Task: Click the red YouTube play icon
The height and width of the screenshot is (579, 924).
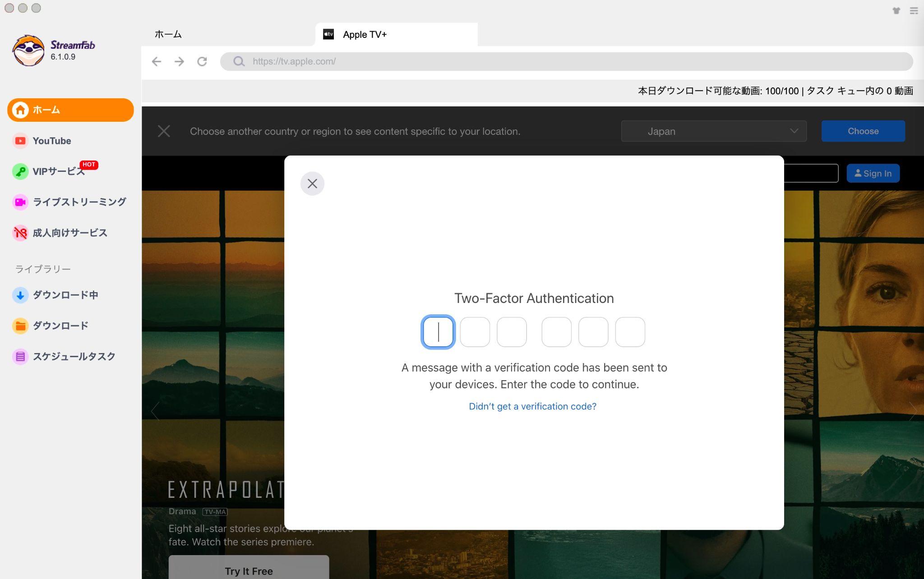Action: coord(20,141)
